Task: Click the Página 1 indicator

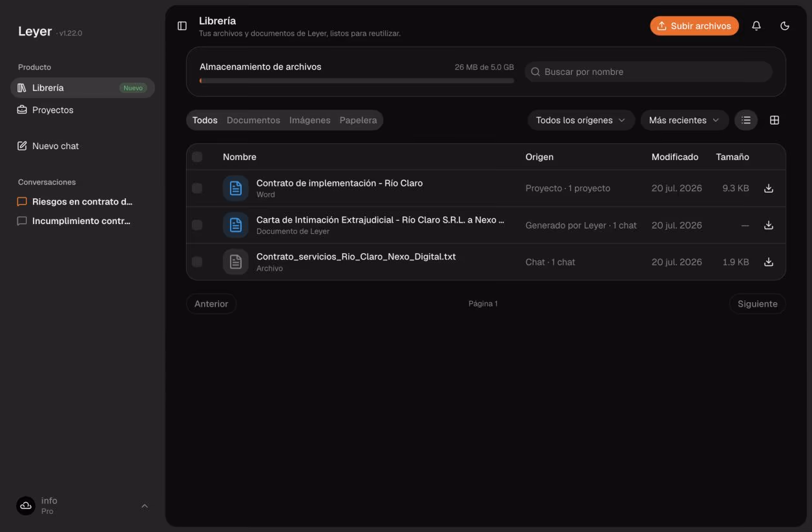Action: coord(483,304)
